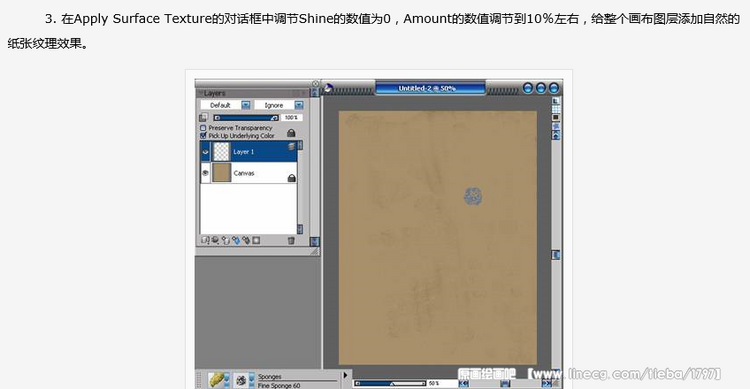
Task: Click the layer opacity slider
Action: point(246,117)
